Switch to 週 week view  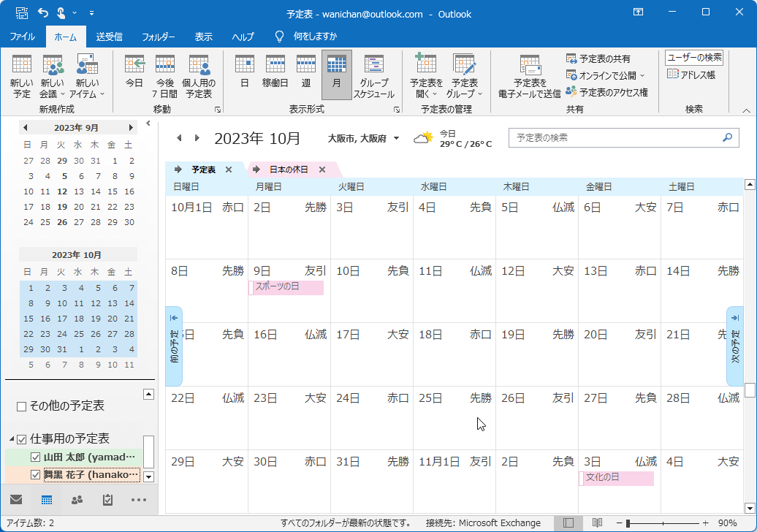[x=306, y=72]
